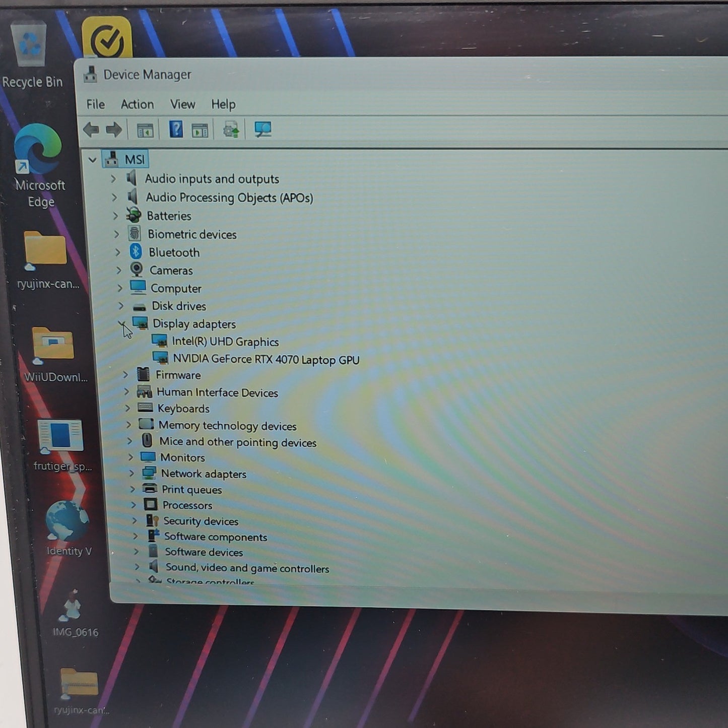
Task: Collapse the MSI root node
Action: coord(92,160)
